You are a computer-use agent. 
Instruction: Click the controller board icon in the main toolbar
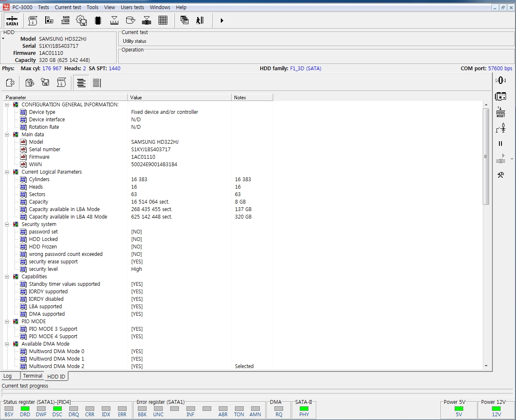click(49, 20)
